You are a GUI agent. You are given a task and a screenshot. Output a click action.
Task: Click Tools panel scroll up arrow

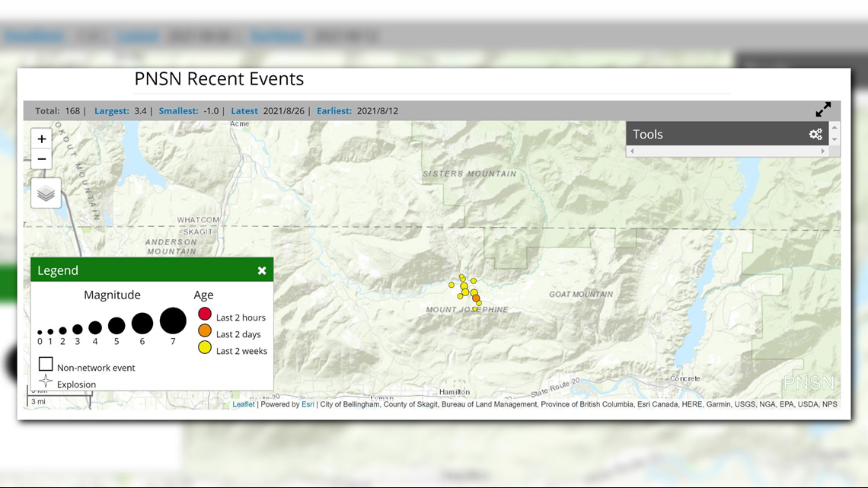[834, 127]
